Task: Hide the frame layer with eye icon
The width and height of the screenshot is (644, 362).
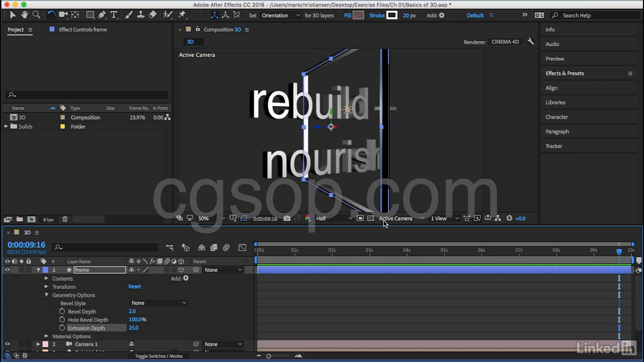Action: point(7,270)
